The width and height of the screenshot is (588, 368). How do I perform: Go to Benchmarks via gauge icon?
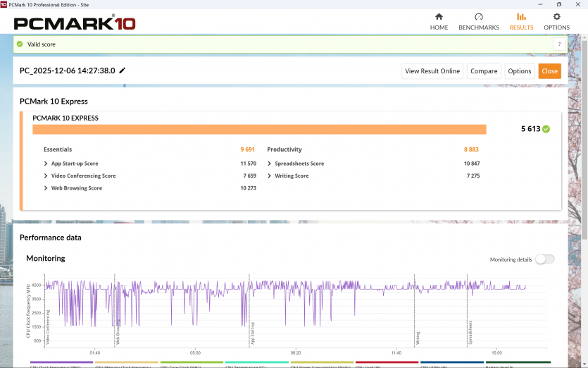point(479,17)
